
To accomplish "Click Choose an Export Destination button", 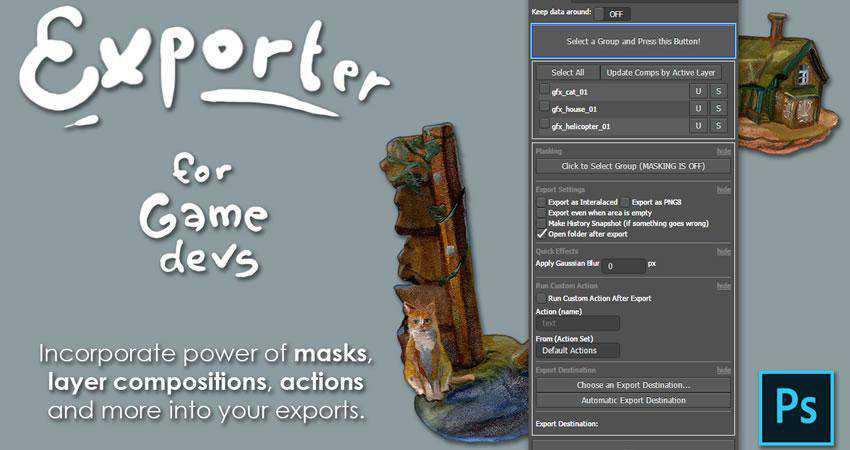I will tap(633, 385).
